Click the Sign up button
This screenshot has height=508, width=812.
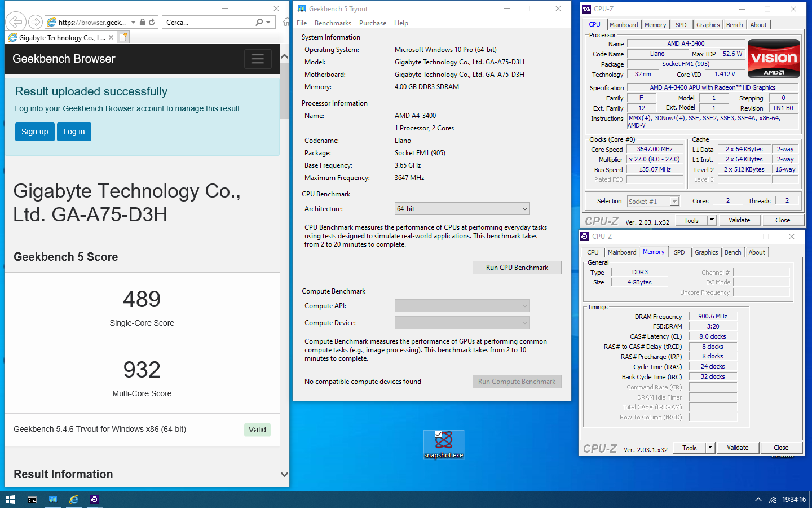(x=35, y=132)
